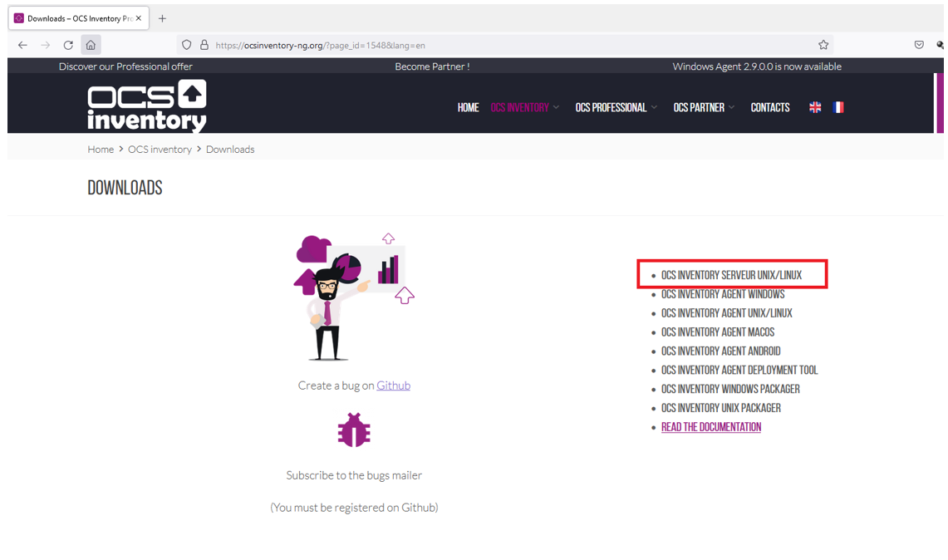Screen dimensions: 948x560
Task: Click Windows Agent 2.9.0.0 announcement
Action: (757, 66)
